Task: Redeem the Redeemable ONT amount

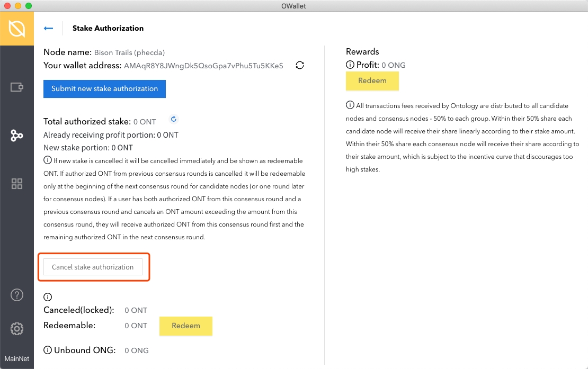Action: [x=185, y=326]
